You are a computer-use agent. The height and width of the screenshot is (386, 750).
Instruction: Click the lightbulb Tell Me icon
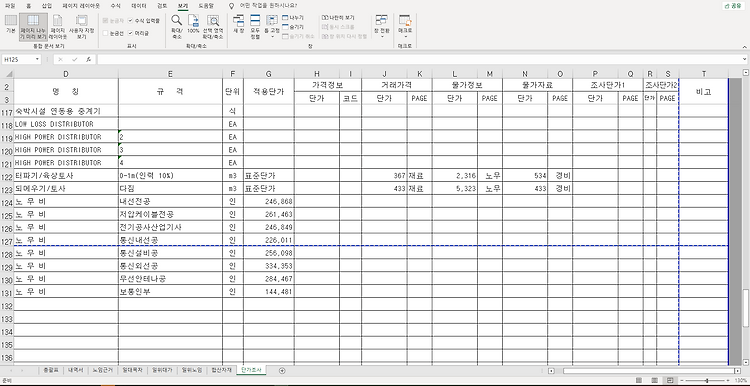click(x=232, y=6)
